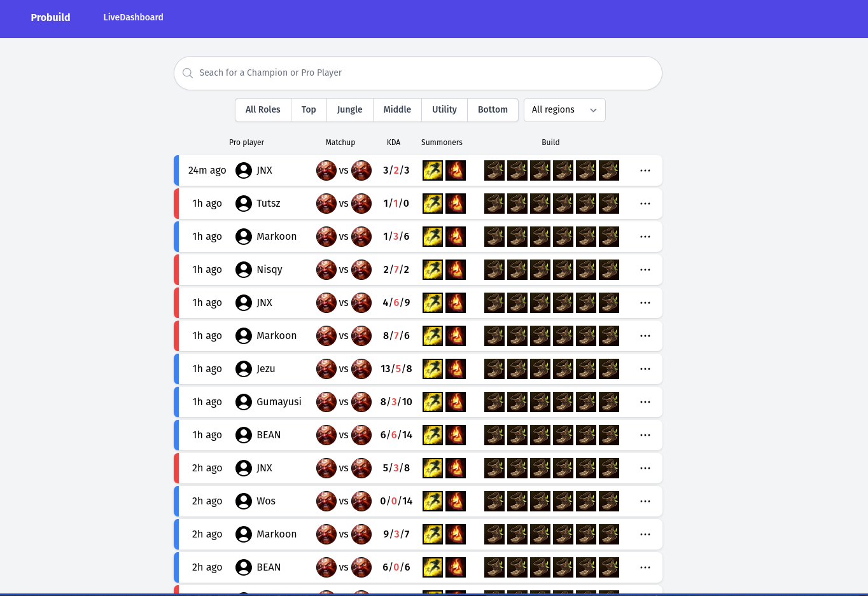The width and height of the screenshot is (868, 596).
Task: Click the first boots build item in Tutsz's row
Action: pos(494,204)
